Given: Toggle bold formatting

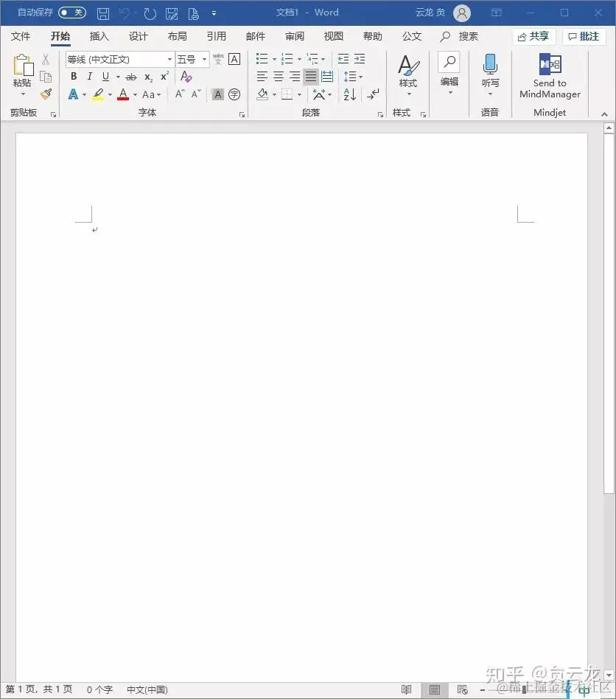Looking at the screenshot, I should 74,76.
